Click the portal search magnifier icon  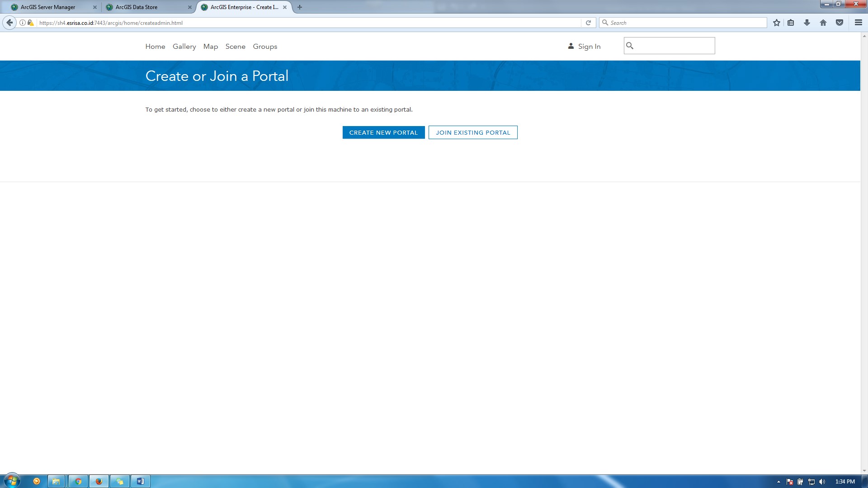coord(630,46)
